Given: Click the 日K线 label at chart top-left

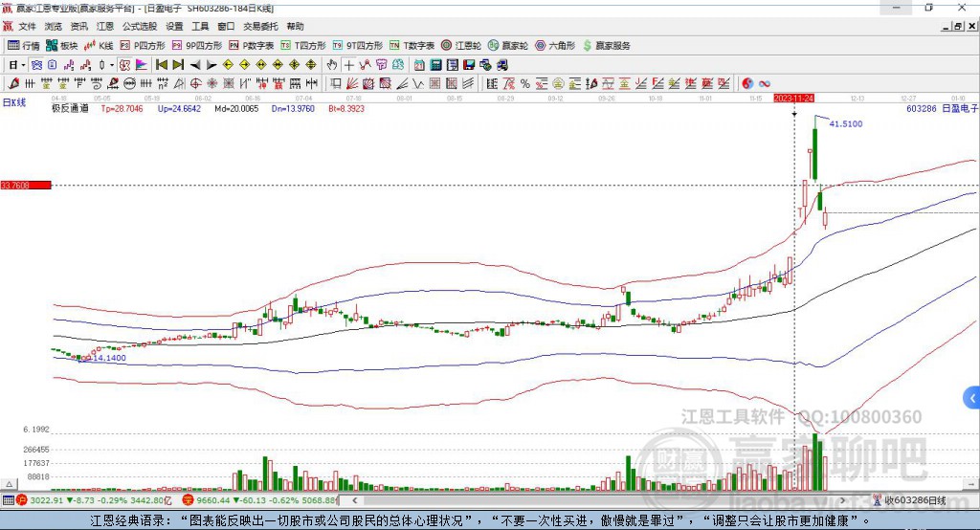Looking at the screenshot, I should click(x=14, y=102).
